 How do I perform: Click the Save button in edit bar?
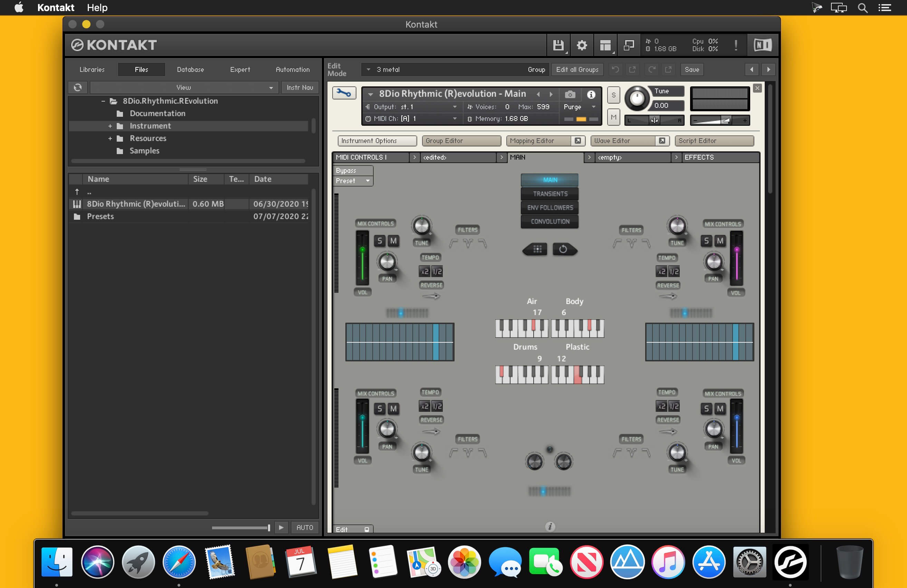(692, 69)
